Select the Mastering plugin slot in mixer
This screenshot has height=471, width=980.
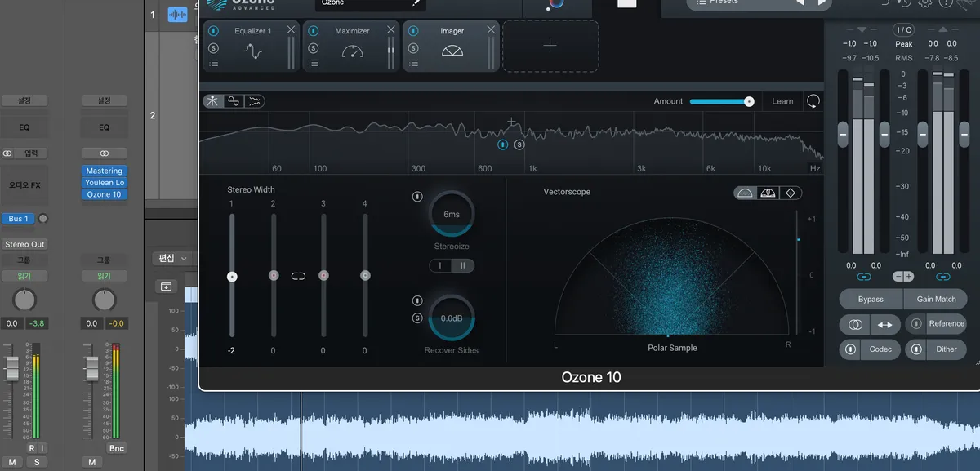(x=104, y=171)
